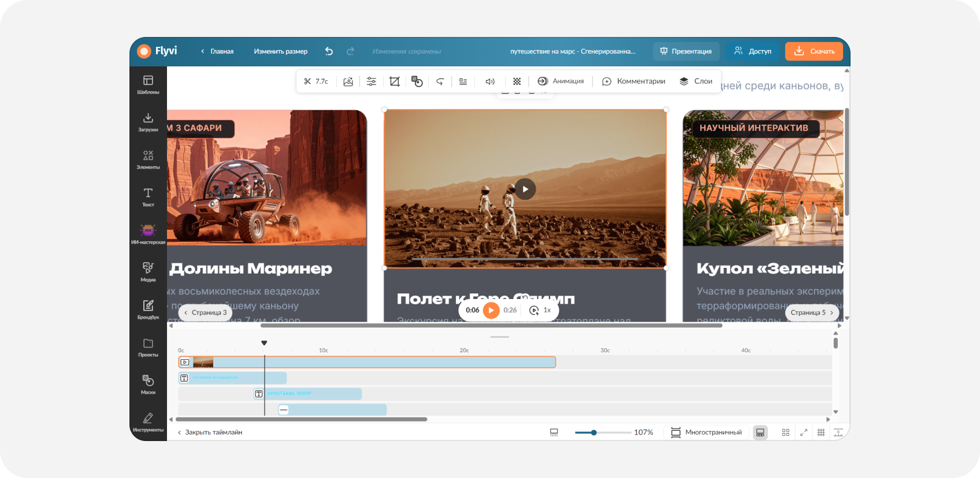980x478 pixels.
Task: Click the redo arrow in header
Action: (x=350, y=51)
